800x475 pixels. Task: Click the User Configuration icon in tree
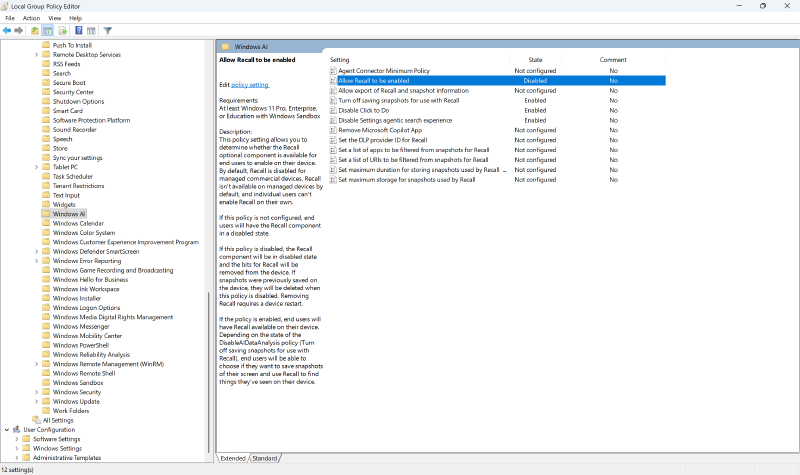(x=16, y=430)
